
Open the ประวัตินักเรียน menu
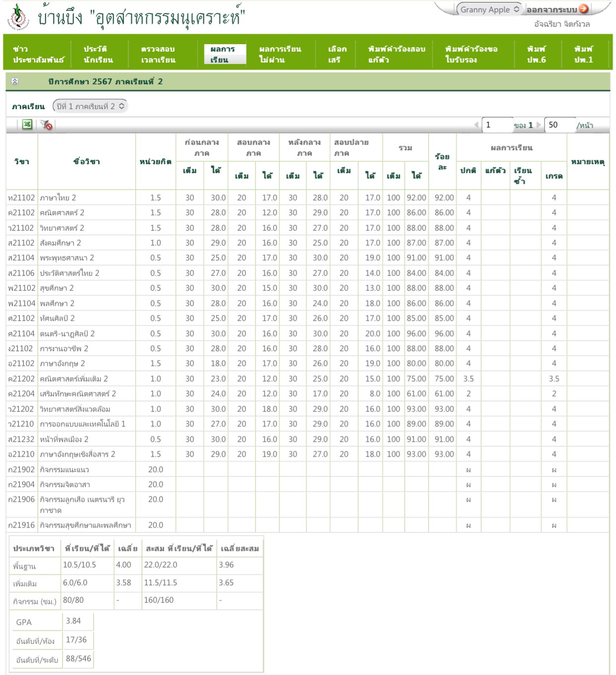(98, 55)
